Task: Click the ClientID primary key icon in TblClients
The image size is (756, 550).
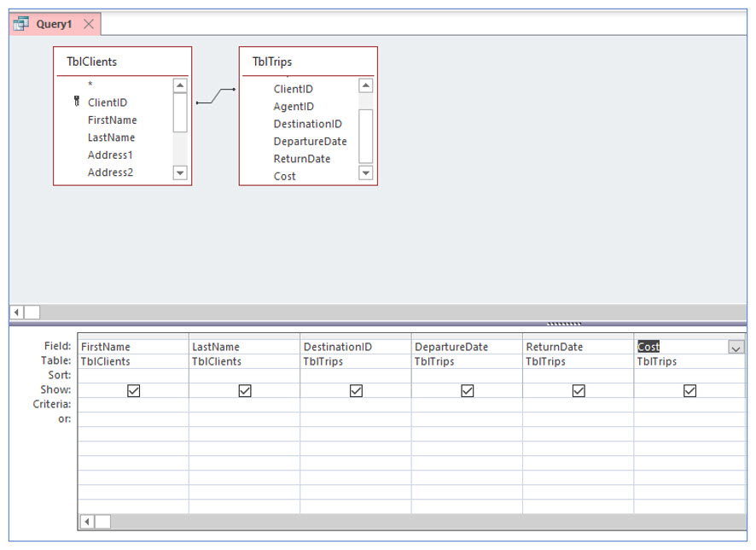Action: coord(77,102)
